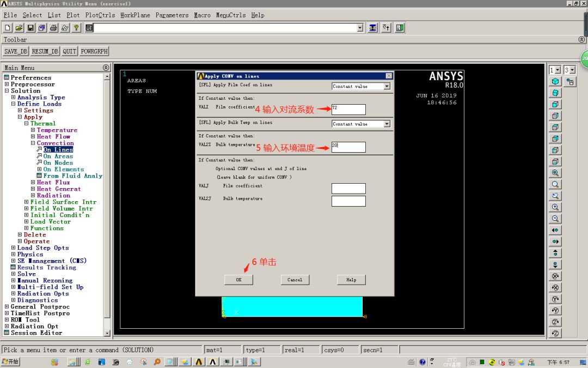Click the Film coefficient input showing 72
Image resolution: width=588 pixels, height=368 pixels.
(x=348, y=108)
